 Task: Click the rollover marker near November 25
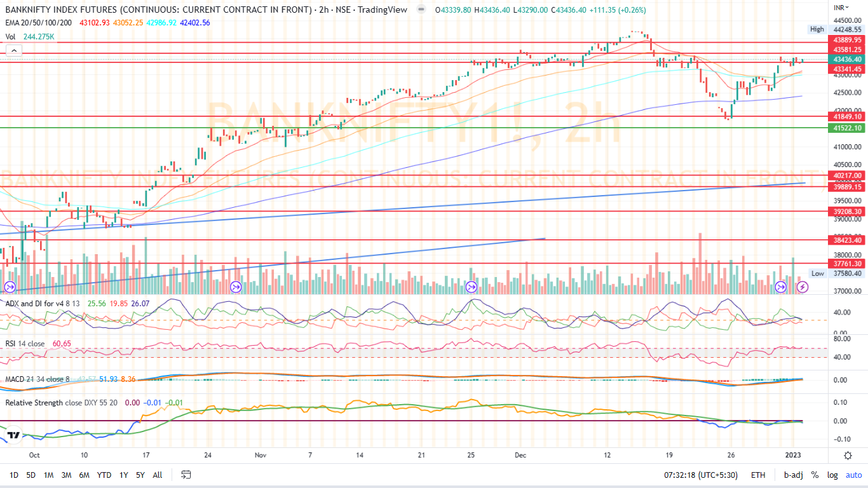[471, 287]
